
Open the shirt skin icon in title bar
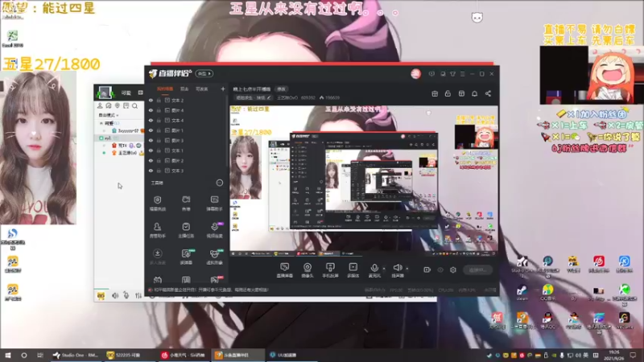(452, 74)
